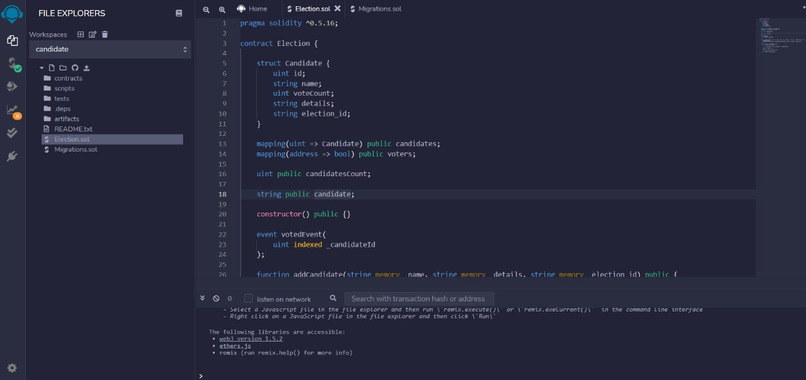Click 'contract Election {' line

[x=279, y=43]
